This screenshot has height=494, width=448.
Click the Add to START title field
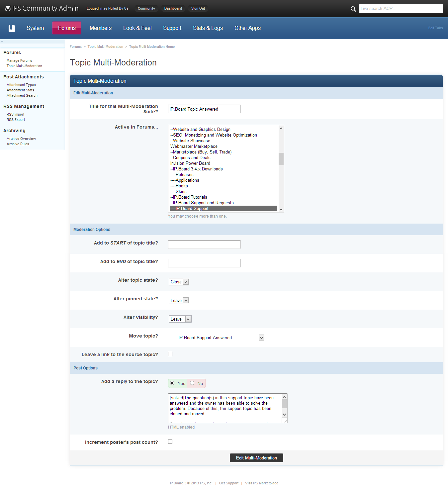204,245
